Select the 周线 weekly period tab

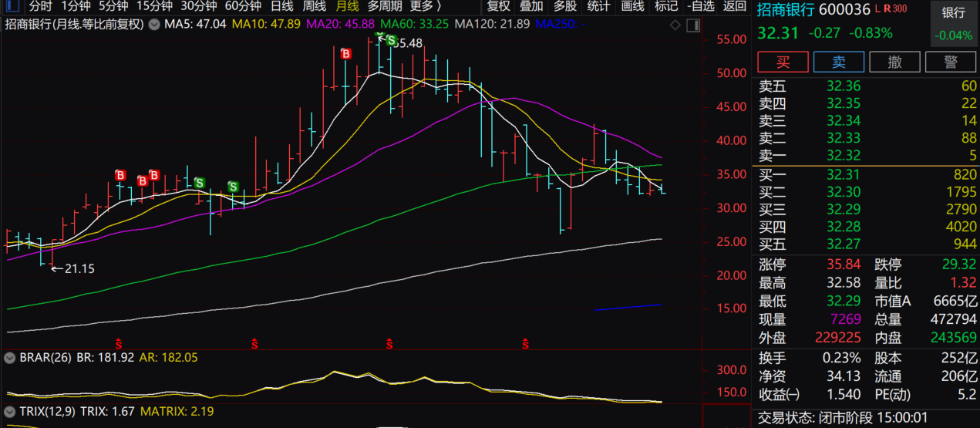pyautogui.click(x=314, y=6)
